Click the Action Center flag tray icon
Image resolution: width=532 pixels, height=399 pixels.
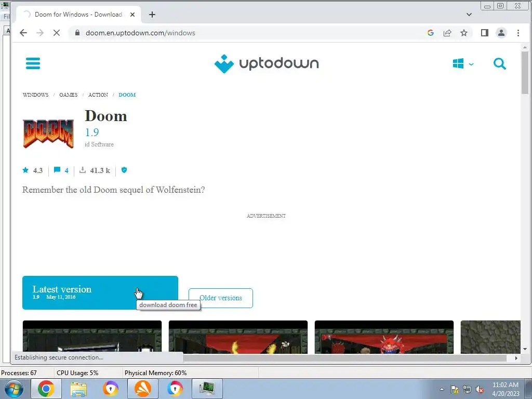coord(454,389)
